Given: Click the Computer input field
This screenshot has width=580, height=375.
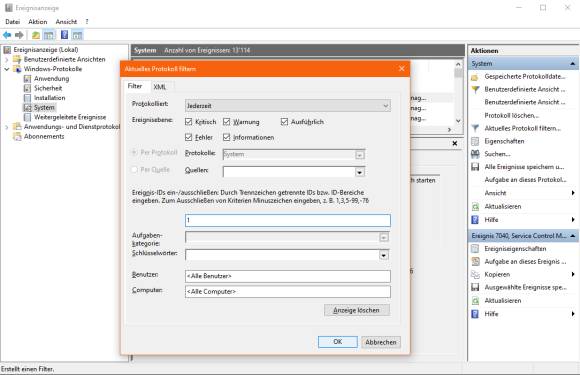Looking at the screenshot, I should (287, 292).
